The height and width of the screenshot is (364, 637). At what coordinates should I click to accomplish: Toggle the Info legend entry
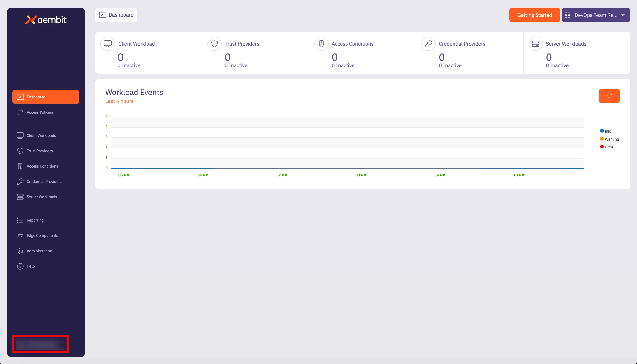click(x=605, y=131)
